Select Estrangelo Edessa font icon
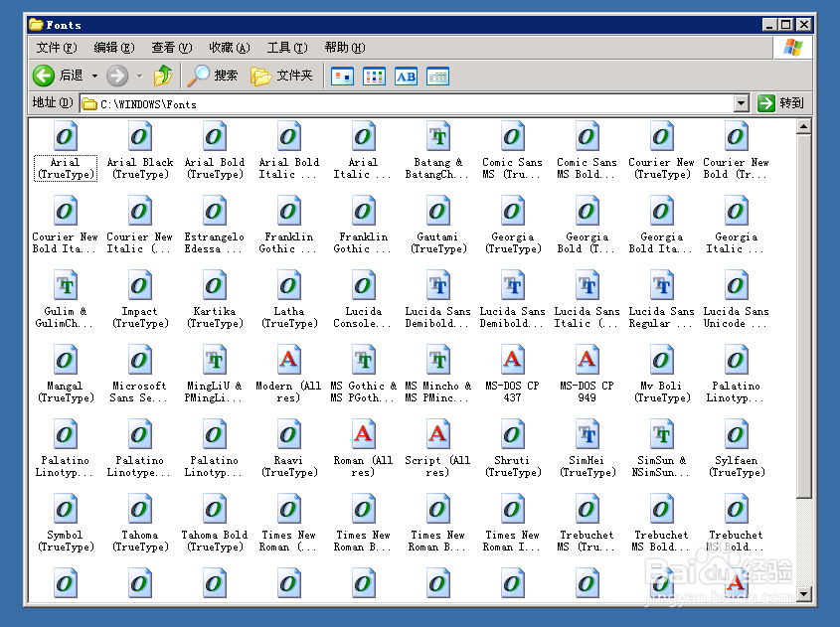The image size is (840, 627). pyautogui.click(x=215, y=211)
